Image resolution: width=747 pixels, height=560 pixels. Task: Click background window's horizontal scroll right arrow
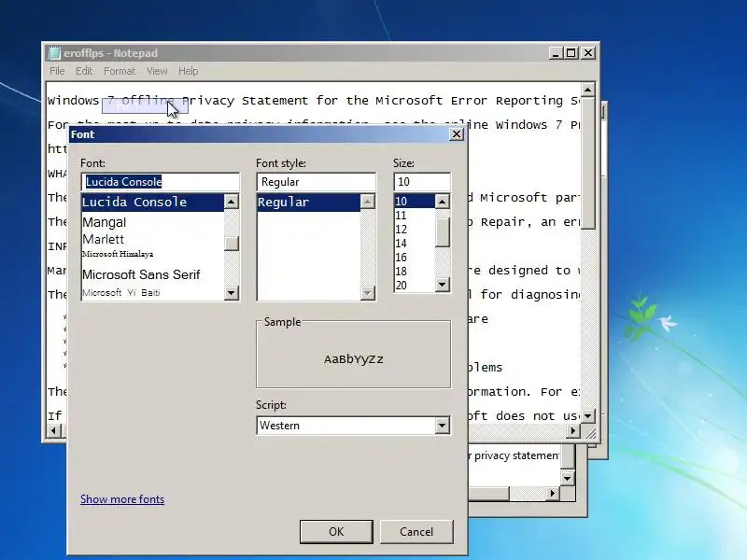click(x=552, y=494)
